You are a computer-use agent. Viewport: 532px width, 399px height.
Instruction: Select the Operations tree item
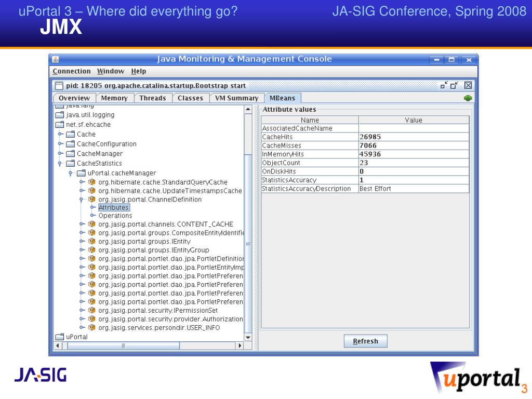(115, 216)
